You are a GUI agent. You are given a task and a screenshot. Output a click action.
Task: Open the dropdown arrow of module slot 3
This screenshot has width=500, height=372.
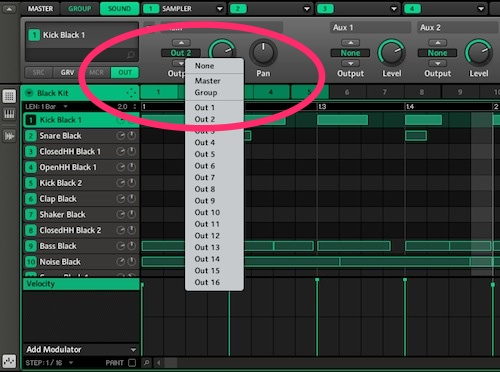[x=394, y=9]
